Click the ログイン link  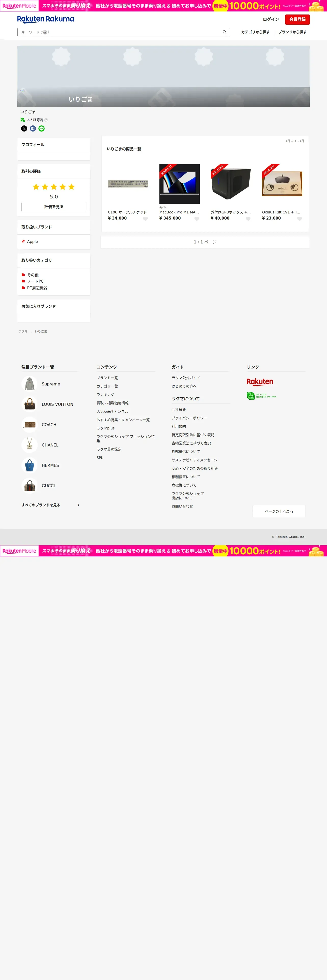(x=271, y=19)
